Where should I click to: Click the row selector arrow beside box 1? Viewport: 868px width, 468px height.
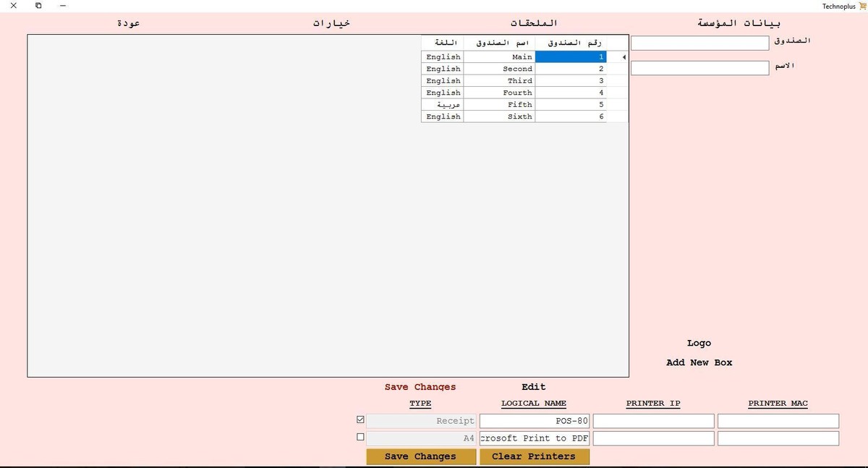[x=623, y=56]
